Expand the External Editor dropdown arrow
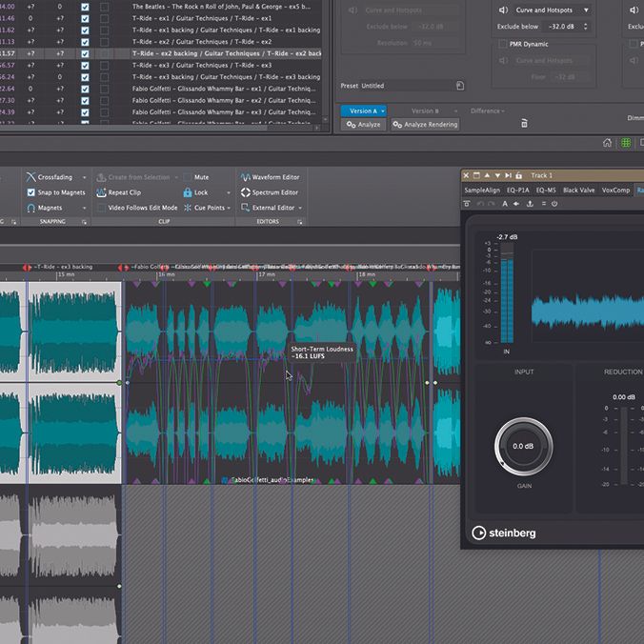644x644 pixels. point(300,209)
